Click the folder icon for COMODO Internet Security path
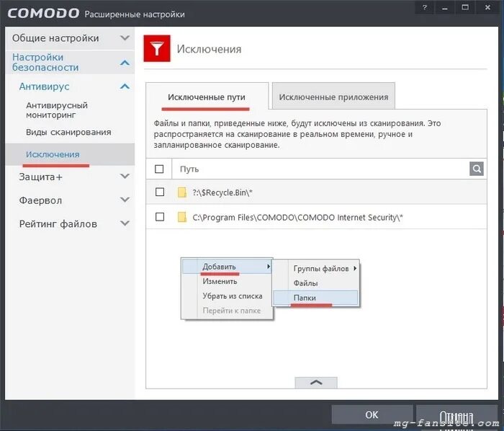This screenshot has width=504, height=431. pos(182,217)
